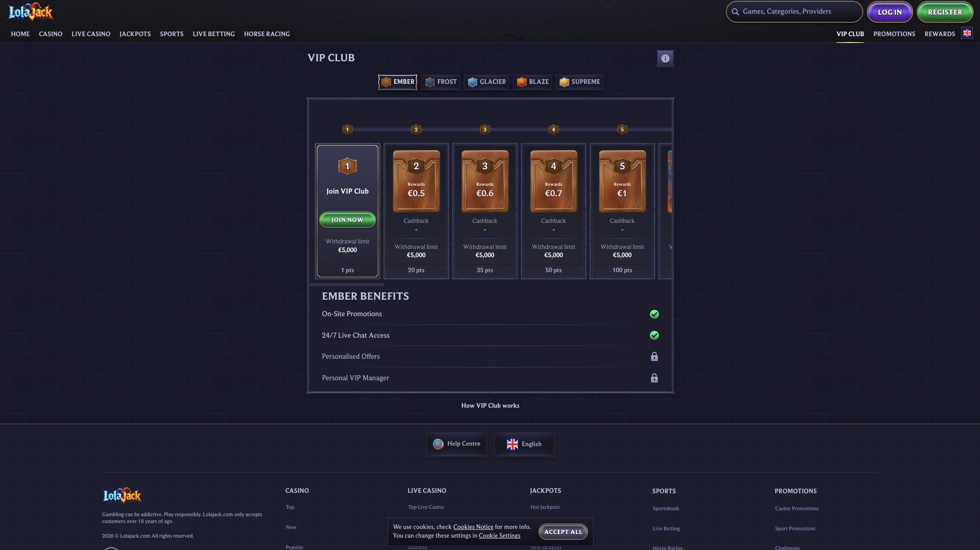This screenshot has width=980, height=550.
Task: Open Top Live Casino footer link
Action: click(x=426, y=507)
